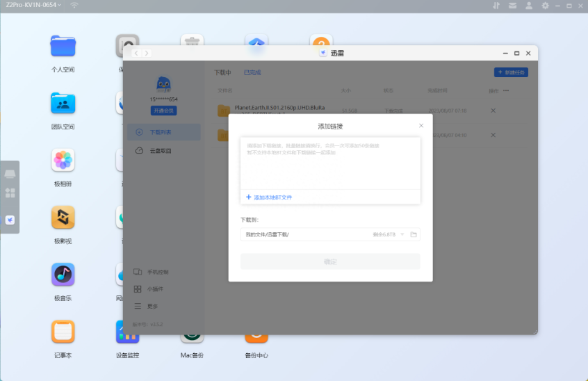The height and width of the screenshot is (381, 588).
Task: Click the transfer arrows icon in top bar
Action: click(x=496, y=6)
